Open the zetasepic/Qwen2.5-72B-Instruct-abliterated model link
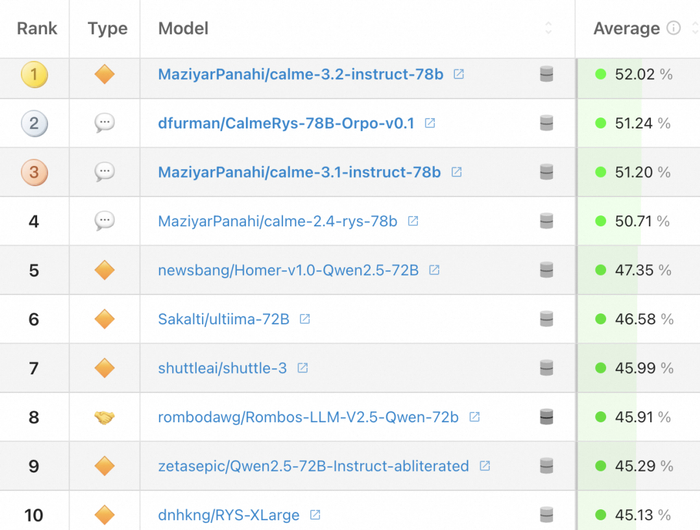 [x=313, y=466]
